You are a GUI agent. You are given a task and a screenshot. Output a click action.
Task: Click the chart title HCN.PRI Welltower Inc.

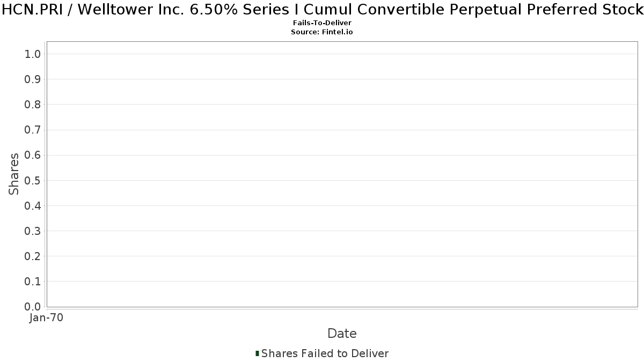pyautogui.click(x=322, y=10)
